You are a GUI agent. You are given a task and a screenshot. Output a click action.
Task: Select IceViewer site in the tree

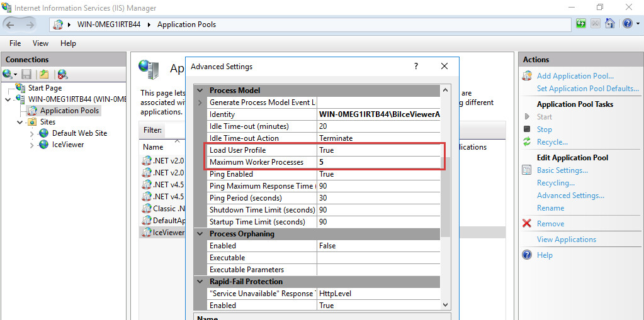(x=68, y=145)
